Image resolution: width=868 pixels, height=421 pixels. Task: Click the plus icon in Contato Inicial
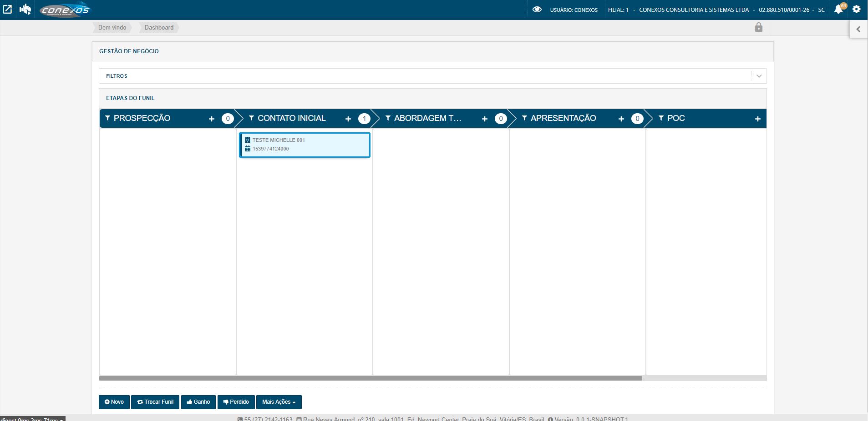(348, 119)
